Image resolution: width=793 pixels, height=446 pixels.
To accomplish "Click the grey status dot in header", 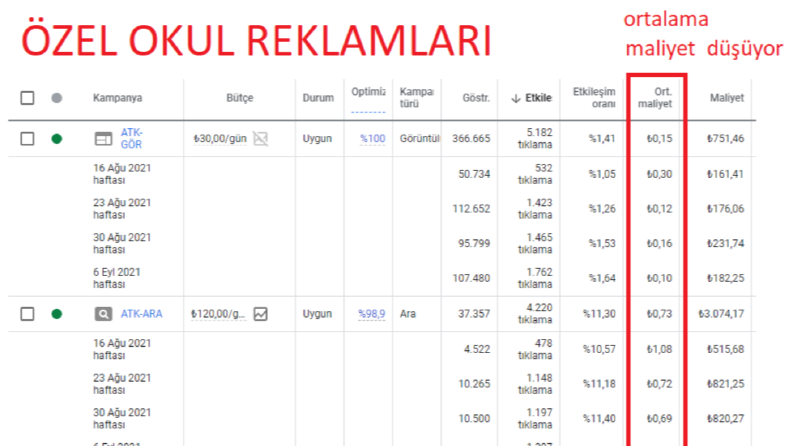I will 57,98.
